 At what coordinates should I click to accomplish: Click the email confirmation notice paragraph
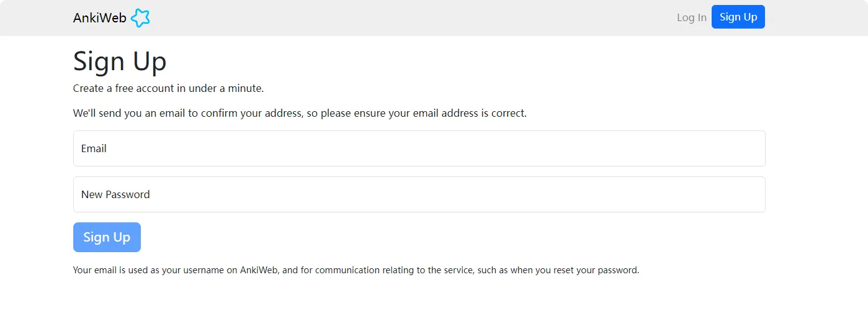point(300,114)
